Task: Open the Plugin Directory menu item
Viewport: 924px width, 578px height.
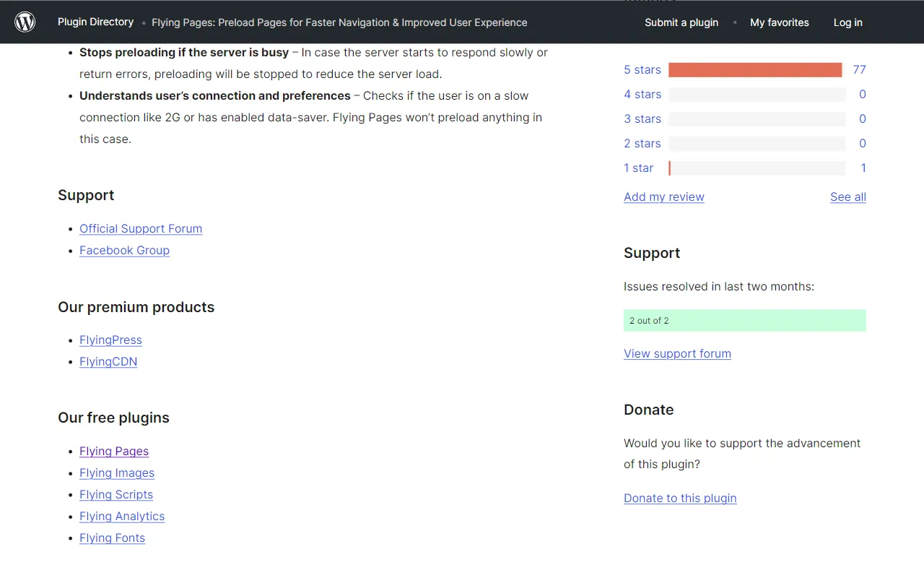Action: click(96, 22)
